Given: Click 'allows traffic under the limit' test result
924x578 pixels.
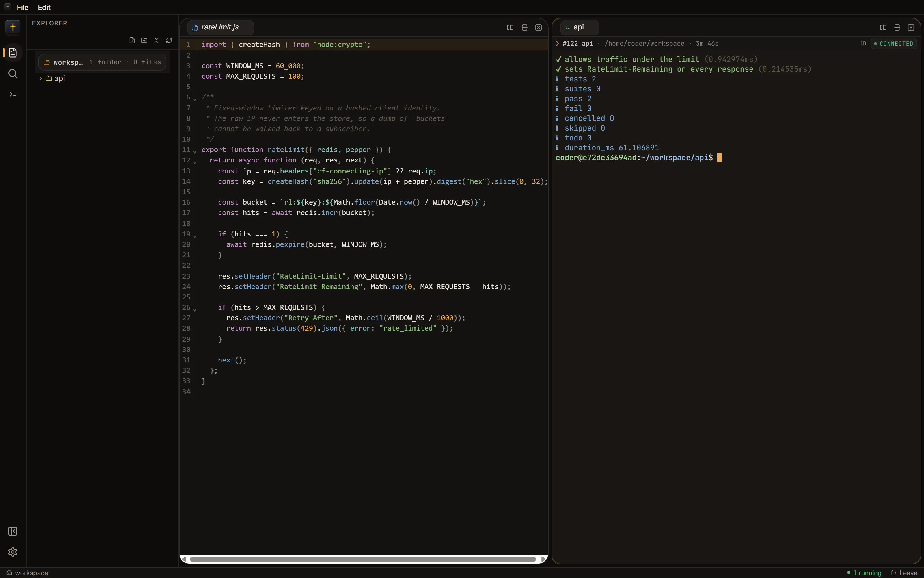Looking at the screenshot, I should coord(632,59).
